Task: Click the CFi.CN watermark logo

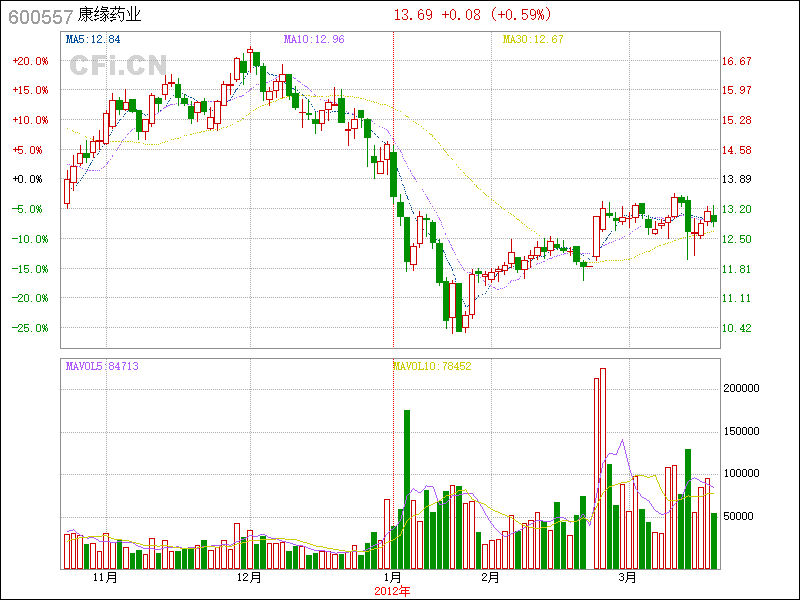Action: click(117, 65)
